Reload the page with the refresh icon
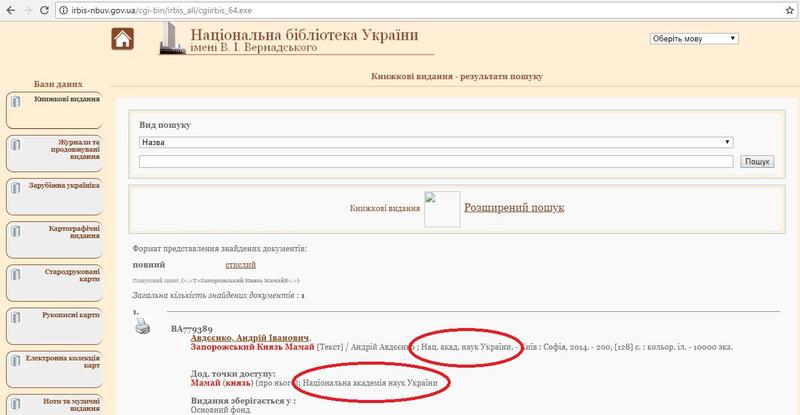 44,10
